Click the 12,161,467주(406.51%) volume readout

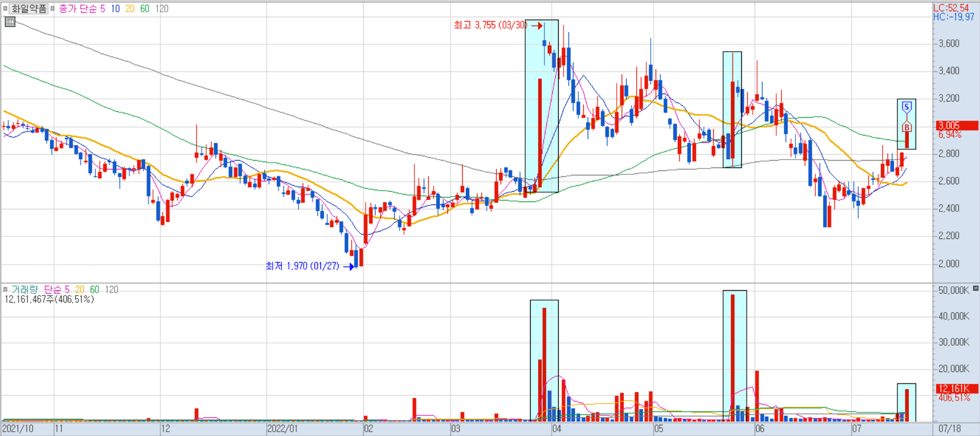point(49,299)
